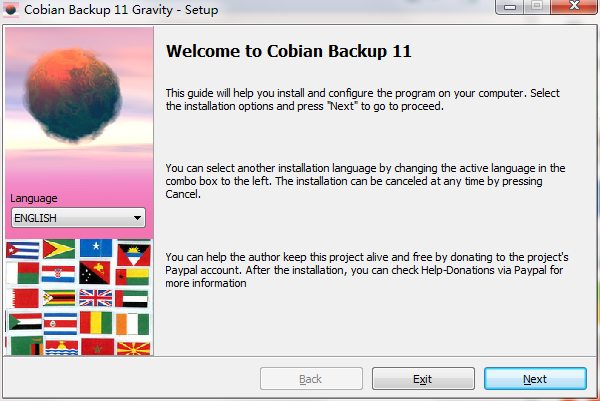Click the Papua New Guinea flag
The width and height of the screenshot is (600, 401).
[95, 273]
